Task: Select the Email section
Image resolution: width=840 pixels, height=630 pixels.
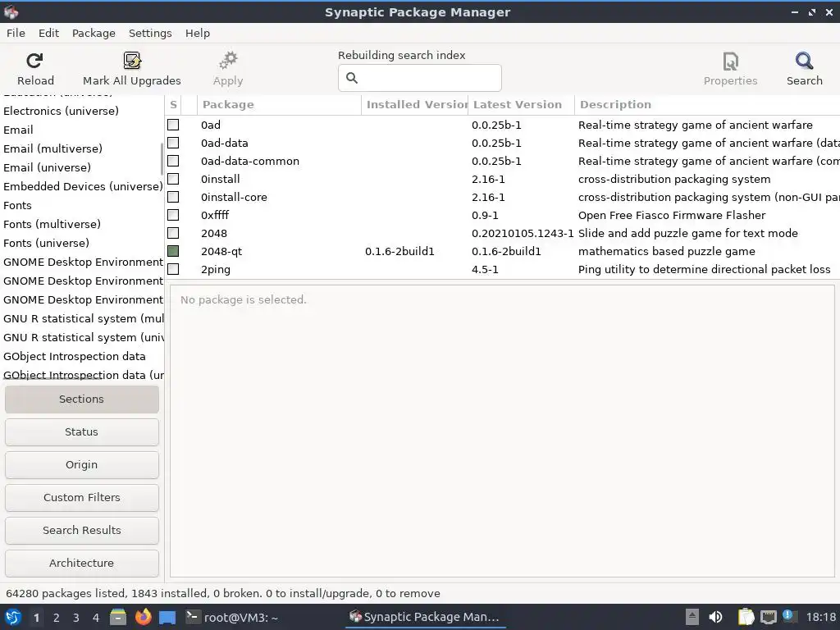Action: [18, 130]
